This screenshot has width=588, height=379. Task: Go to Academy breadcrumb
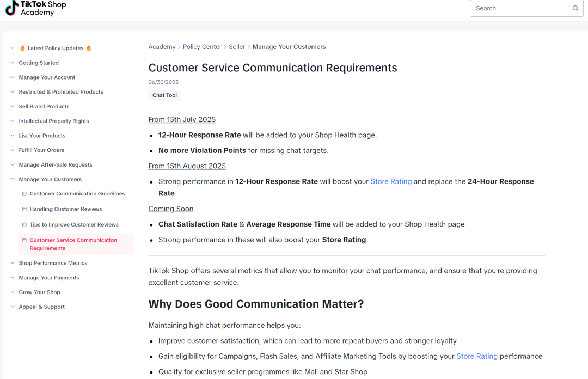click(x=162, y=47)
